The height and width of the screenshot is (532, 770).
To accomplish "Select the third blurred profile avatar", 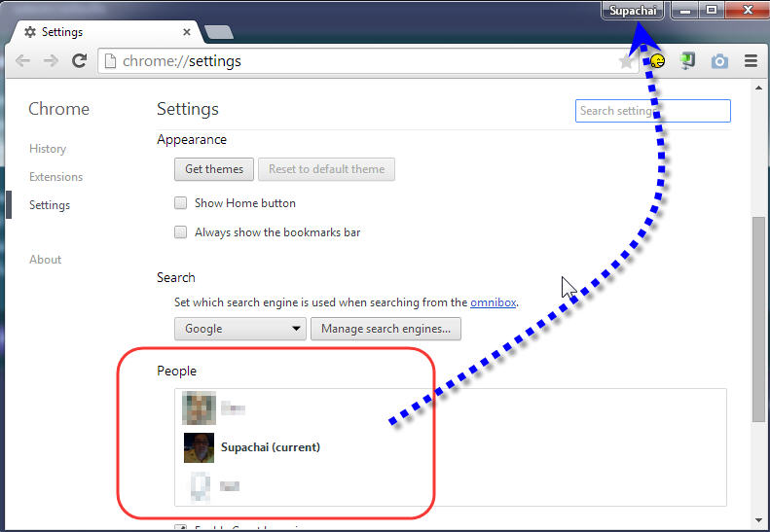I will (201, 486).
